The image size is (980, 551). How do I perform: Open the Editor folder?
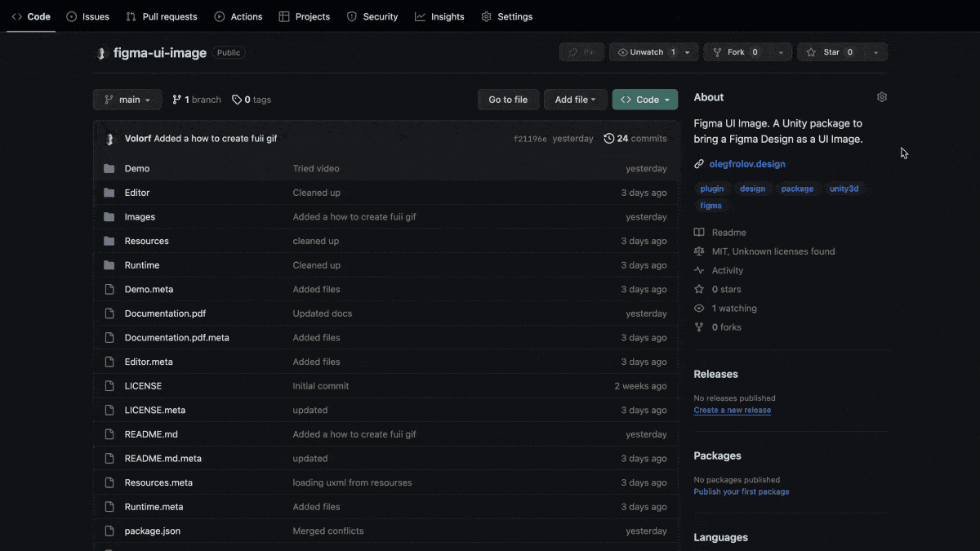[137, 193]
